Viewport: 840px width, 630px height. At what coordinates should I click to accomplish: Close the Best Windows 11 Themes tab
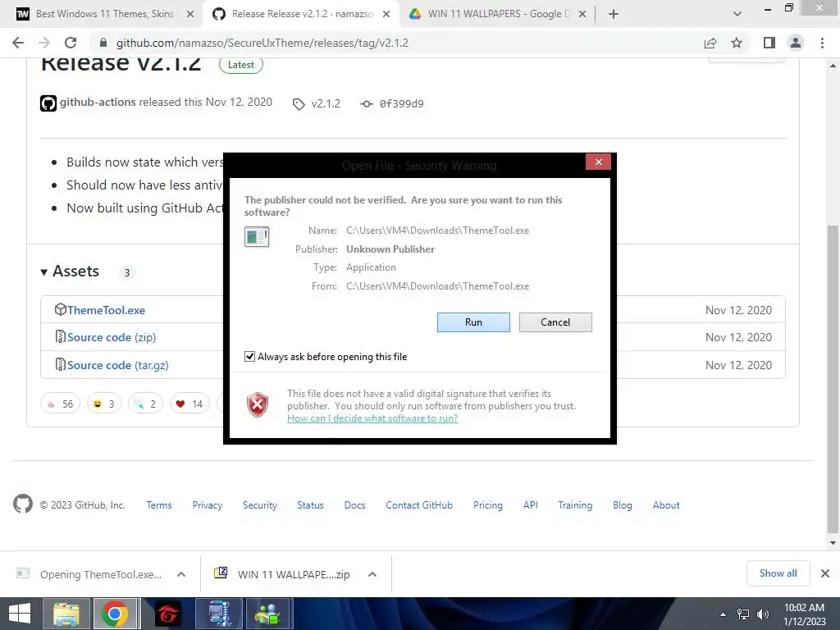(x=189, y=14)
